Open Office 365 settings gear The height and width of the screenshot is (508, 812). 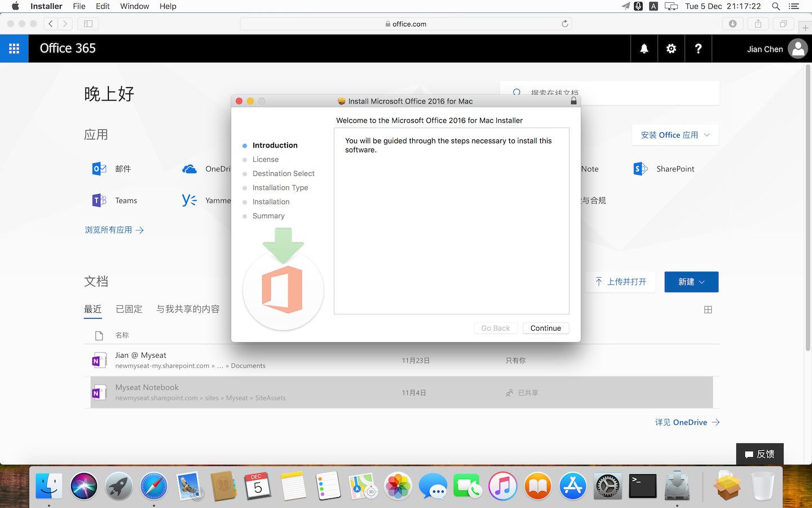click(671, 49)
